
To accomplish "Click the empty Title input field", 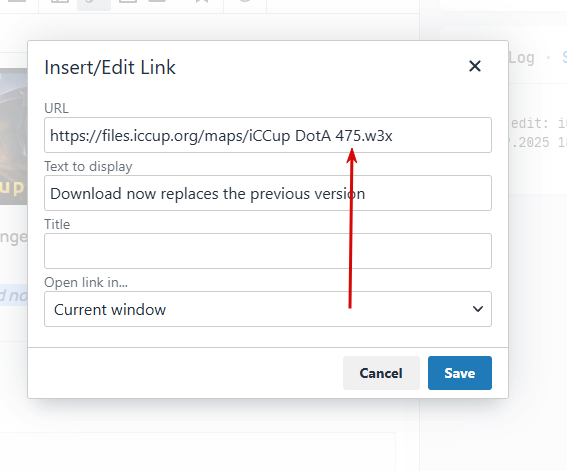I will click(268, 251).
